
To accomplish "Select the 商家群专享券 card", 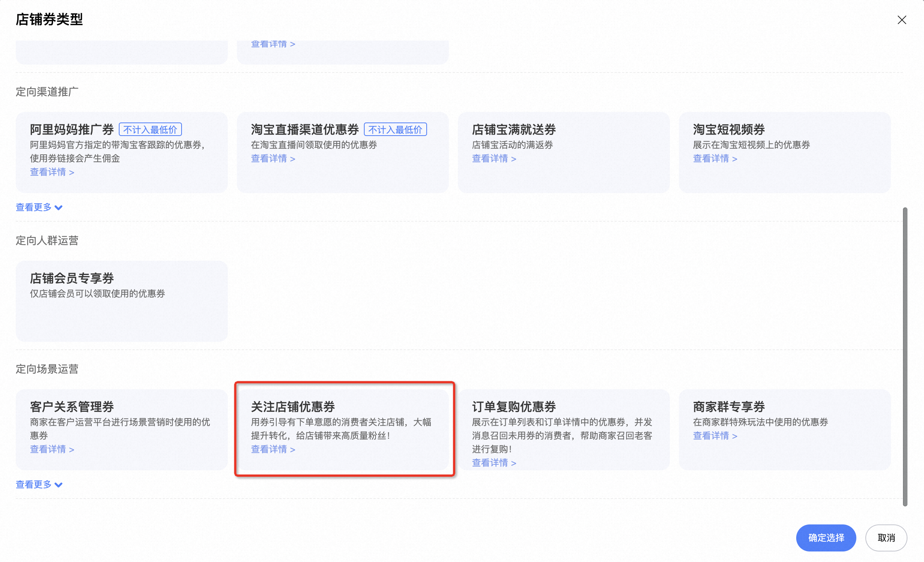I will coord(785,429).
